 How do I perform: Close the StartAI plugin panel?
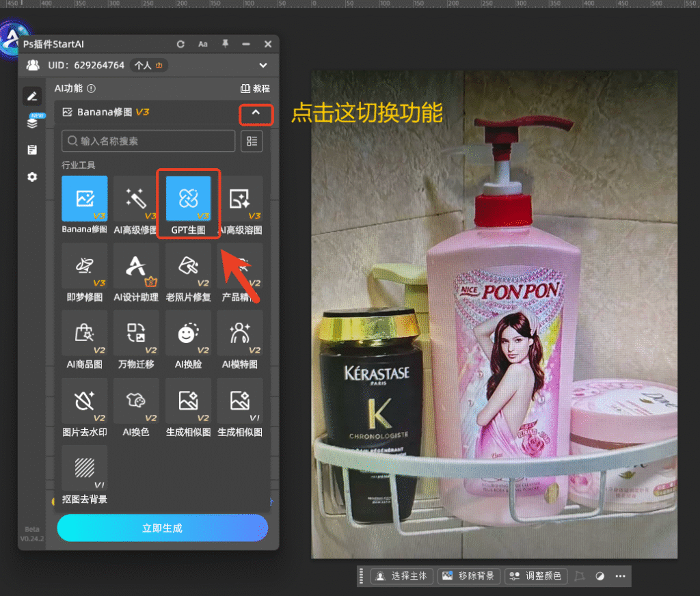[x=268, y=44]
